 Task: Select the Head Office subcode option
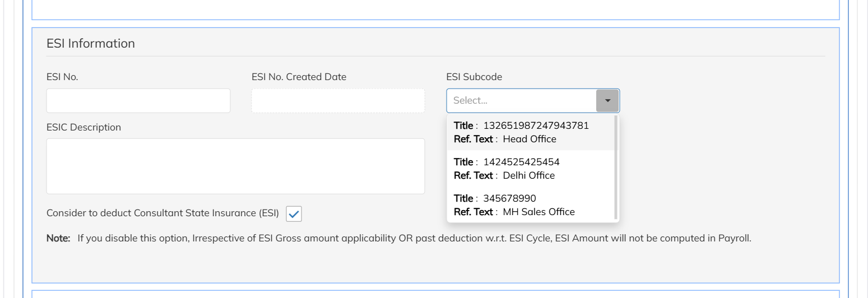[531, 132]
